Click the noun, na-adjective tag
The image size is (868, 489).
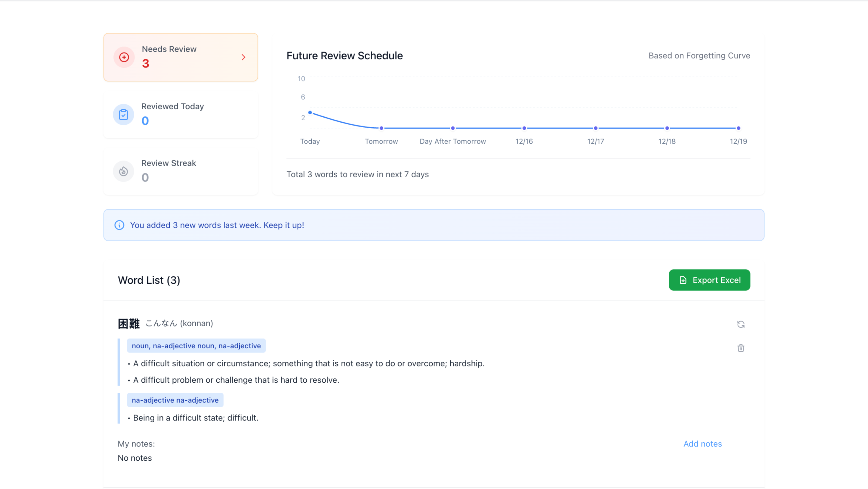coord(196,346)
